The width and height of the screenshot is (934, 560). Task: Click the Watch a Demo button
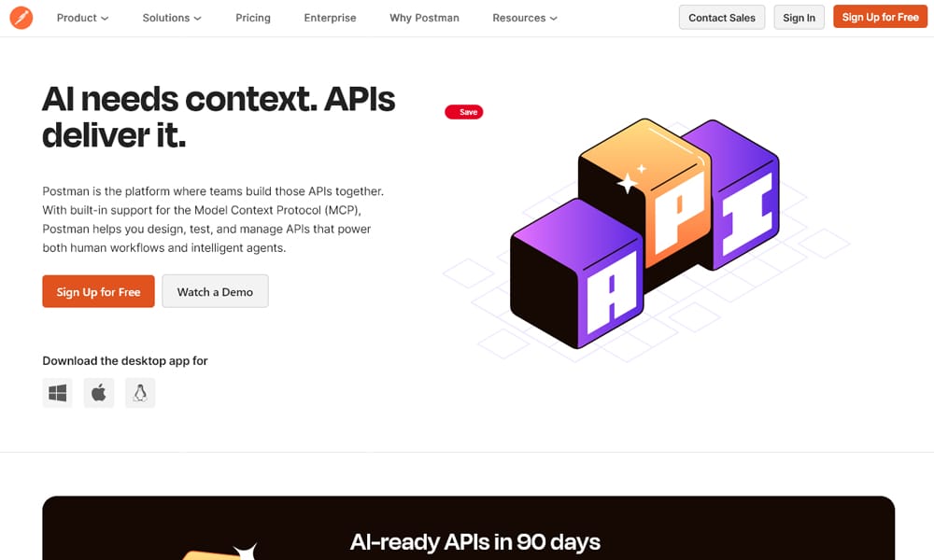215,291
